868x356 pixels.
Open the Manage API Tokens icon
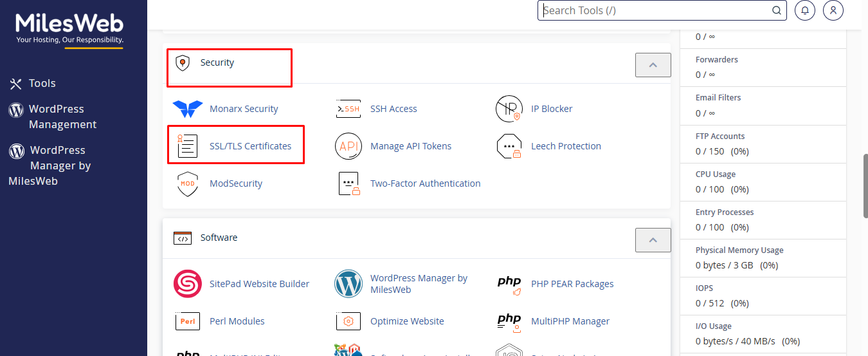point(348,146)
